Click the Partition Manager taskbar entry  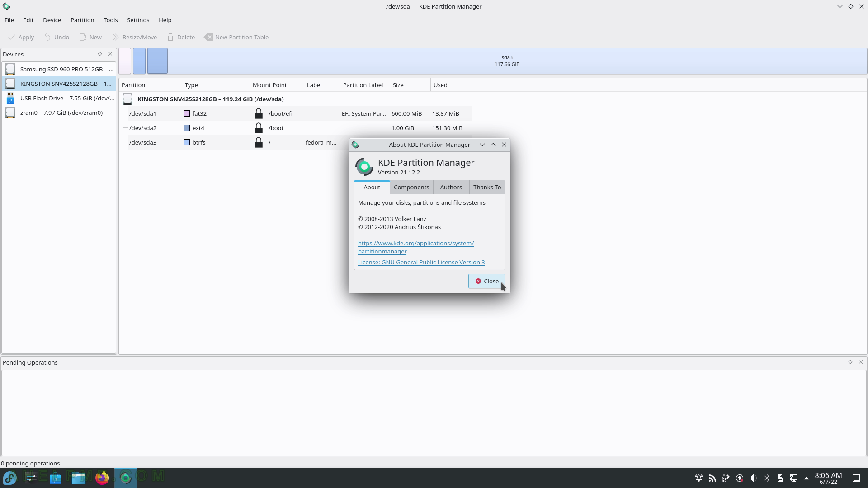click(126, 478)
